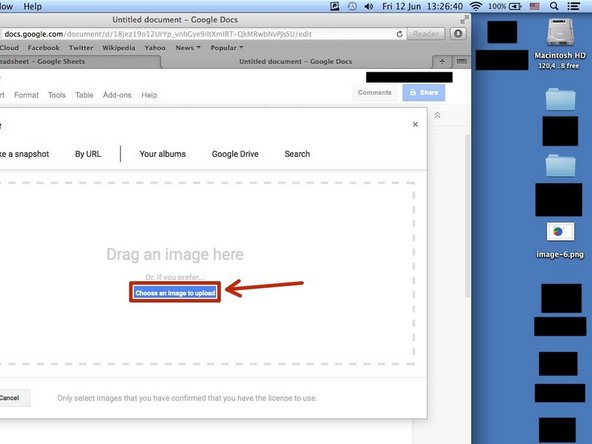Open the Comments button
Screen dimensions: 592x444
click(375, 92)
